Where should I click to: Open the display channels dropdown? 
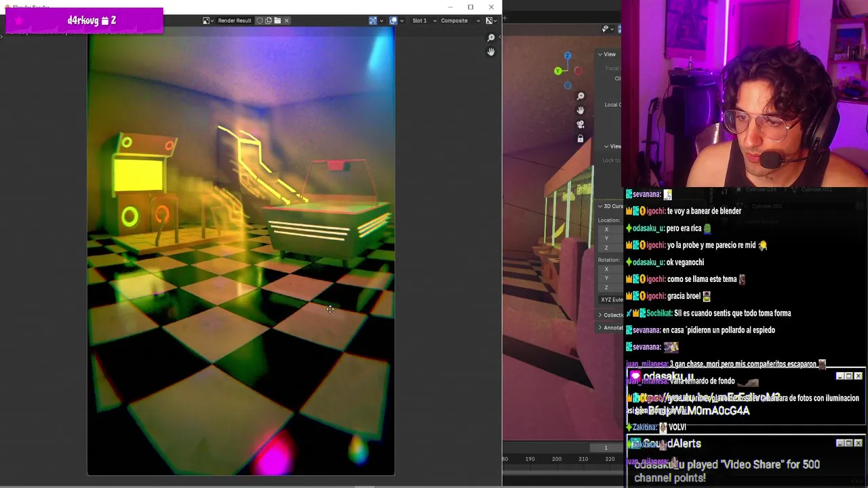(491, 20)
